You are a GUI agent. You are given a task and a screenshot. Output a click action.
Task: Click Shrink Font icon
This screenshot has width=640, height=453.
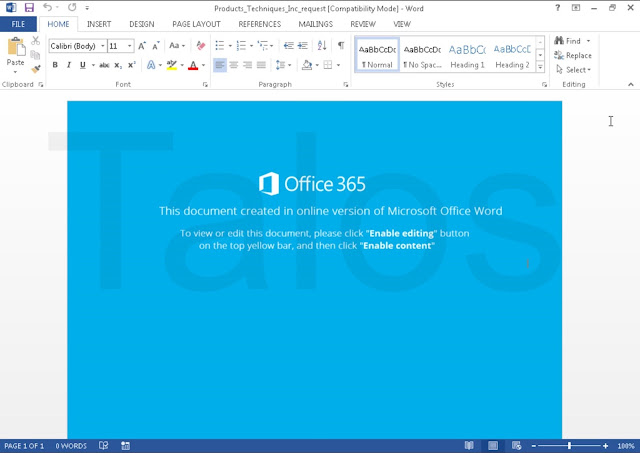coord(156,46)
